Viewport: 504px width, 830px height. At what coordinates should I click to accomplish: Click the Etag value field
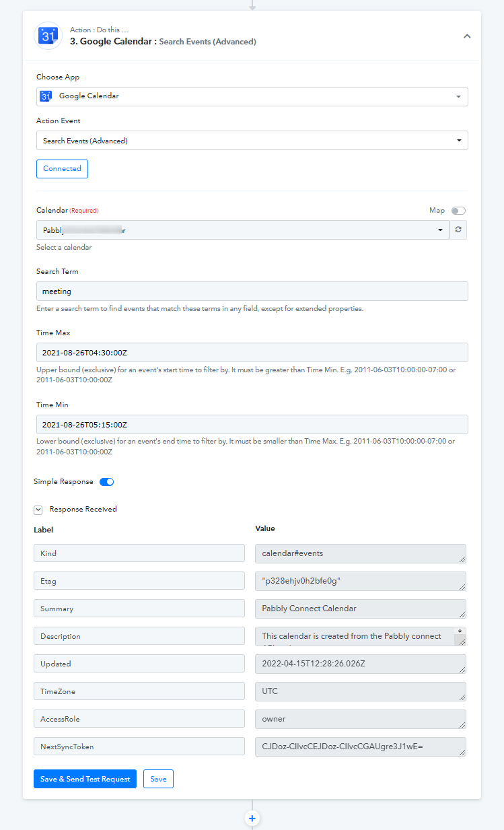tap(361, 581)
